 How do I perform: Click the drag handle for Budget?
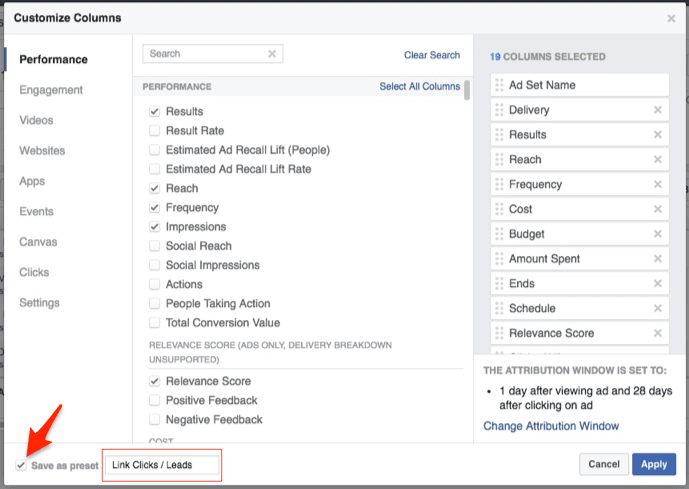click(499, 234)
